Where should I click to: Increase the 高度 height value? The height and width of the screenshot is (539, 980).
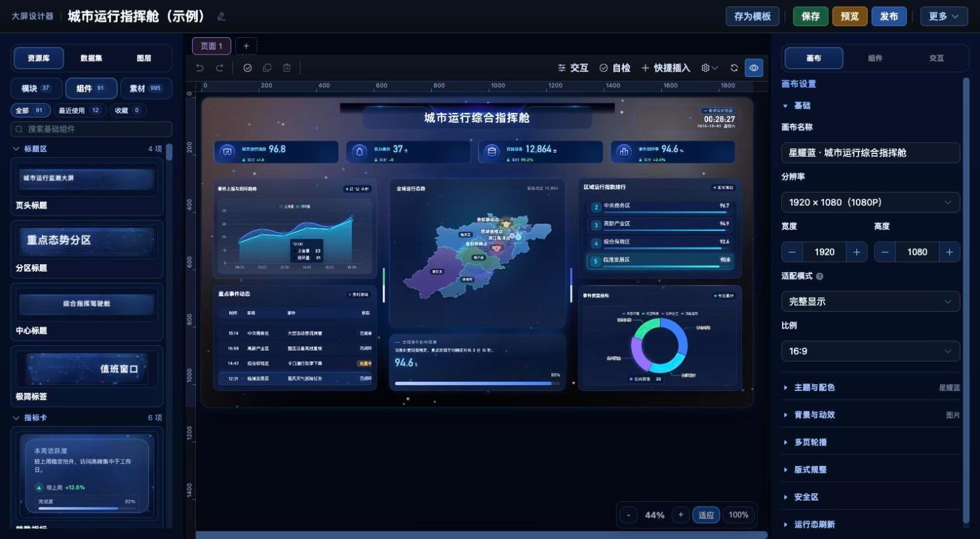(x=950, y=252)
